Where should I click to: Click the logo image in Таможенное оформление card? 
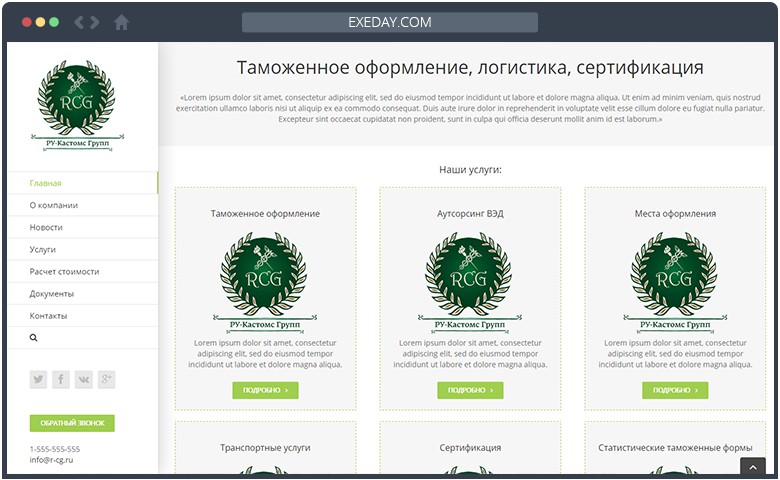pos(265,282)
